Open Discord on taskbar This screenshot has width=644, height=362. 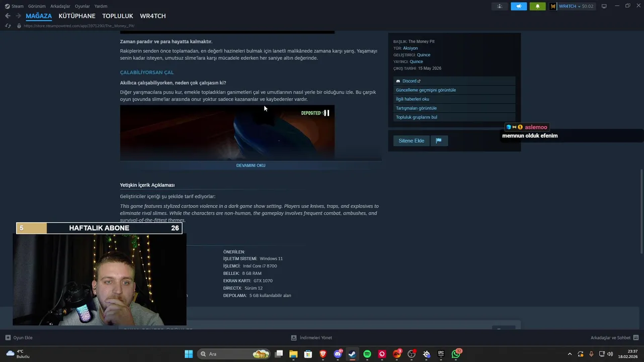[x=338, y=354]
